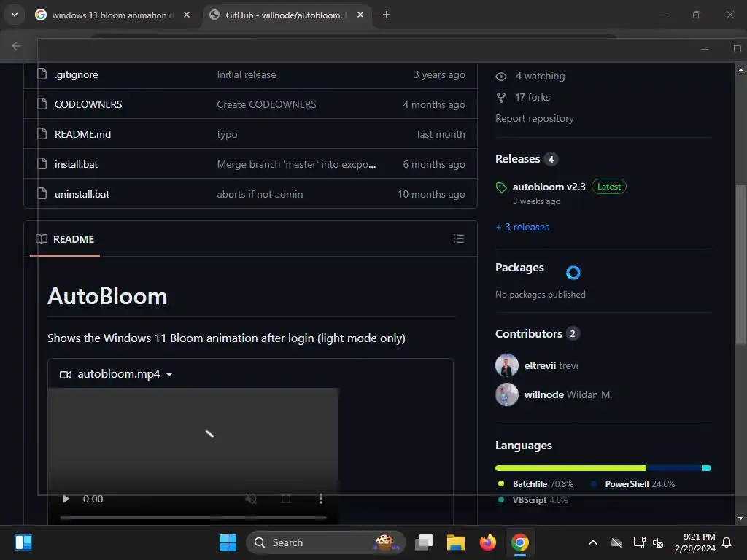Open Task View from taskbar
Viewport: 747px width, 560px height.
(x=424, y=542)
